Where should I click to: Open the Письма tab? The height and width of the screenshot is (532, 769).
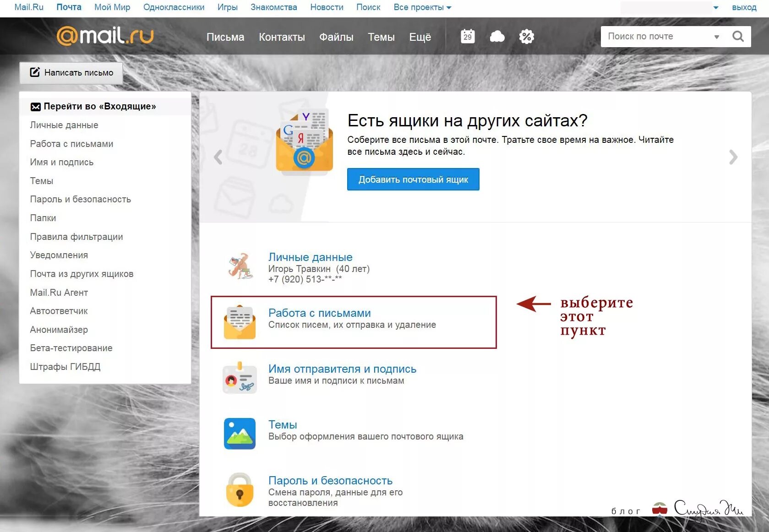(x=225, y=37)
